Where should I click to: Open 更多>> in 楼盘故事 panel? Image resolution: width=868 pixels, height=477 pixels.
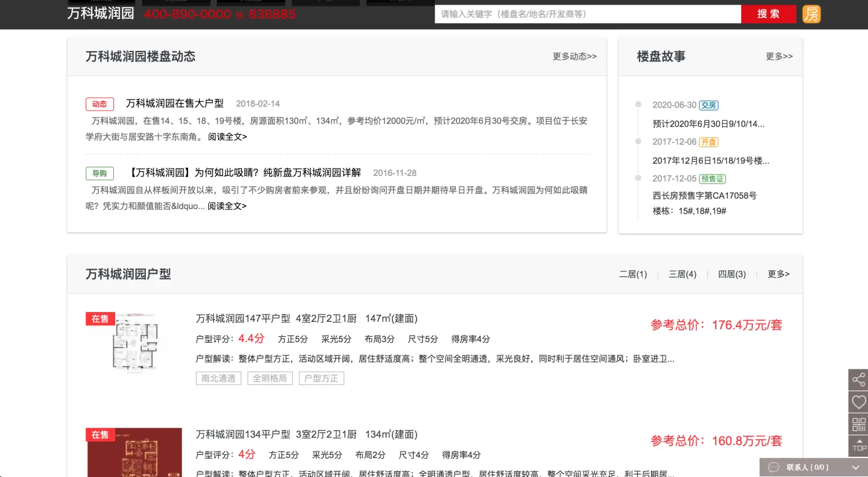point(779,56)
